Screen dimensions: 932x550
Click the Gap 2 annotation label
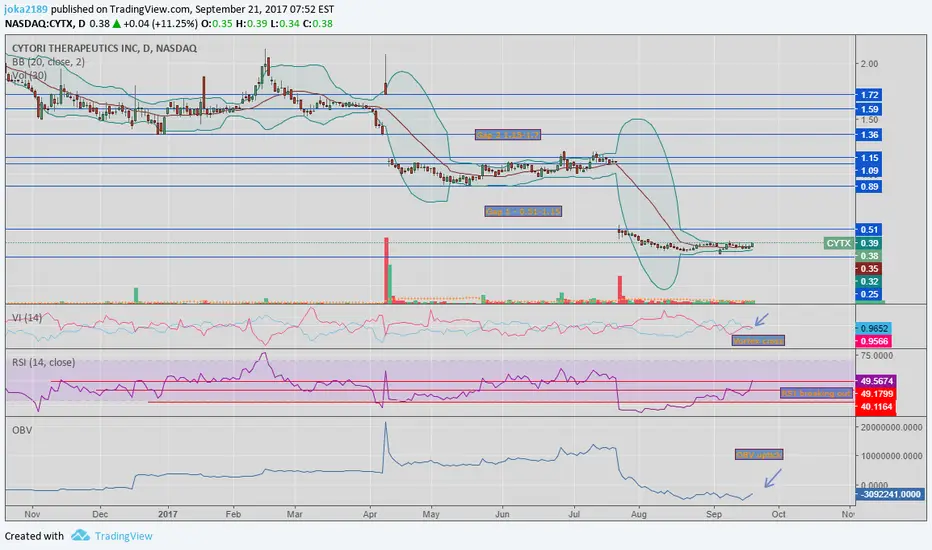coord(508,135)
